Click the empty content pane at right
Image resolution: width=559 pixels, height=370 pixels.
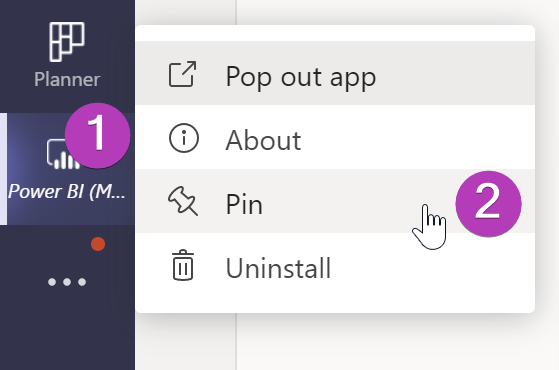point(398,341)
